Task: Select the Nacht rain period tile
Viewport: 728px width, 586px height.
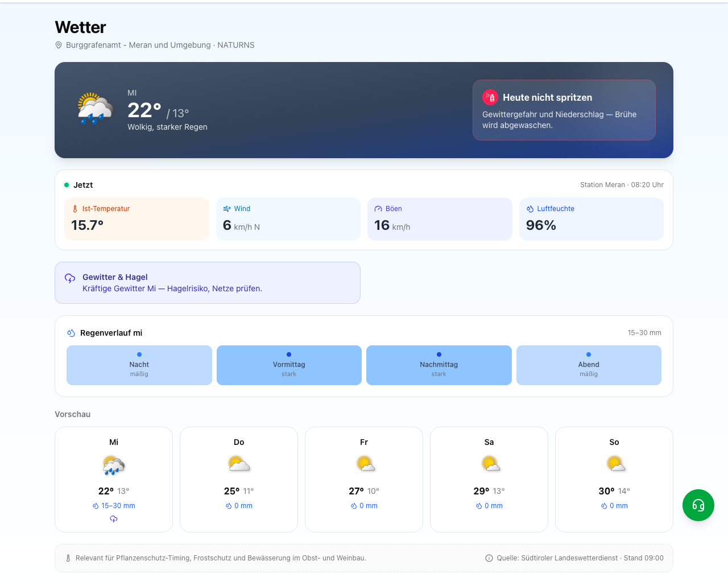Action: point(139,365)
